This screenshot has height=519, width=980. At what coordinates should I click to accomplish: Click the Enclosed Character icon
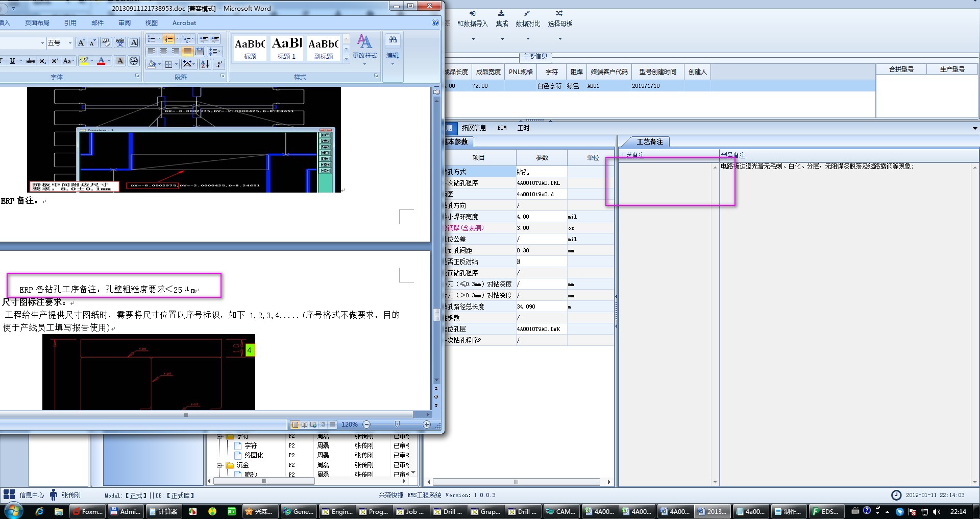(x=134, y=61)
